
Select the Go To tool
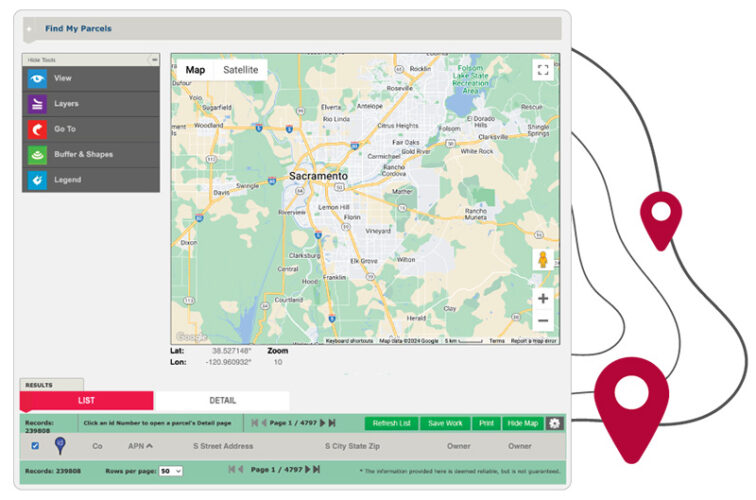[x=90, y=129]
